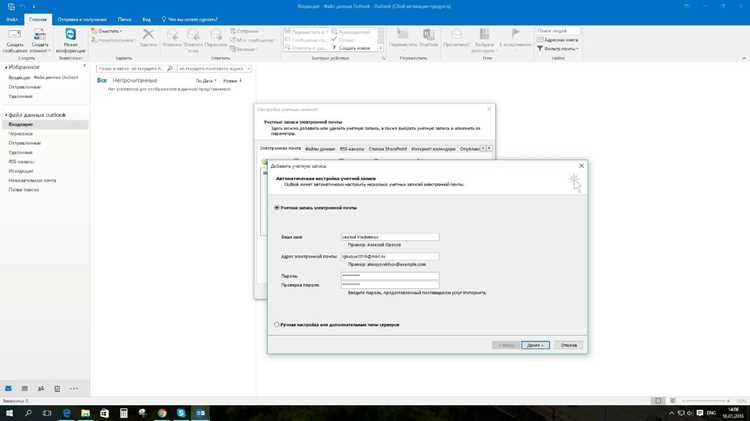Close the Add Account dialog
The width and height of the screenshot is (750, 421).
click(x=581, y=166)
